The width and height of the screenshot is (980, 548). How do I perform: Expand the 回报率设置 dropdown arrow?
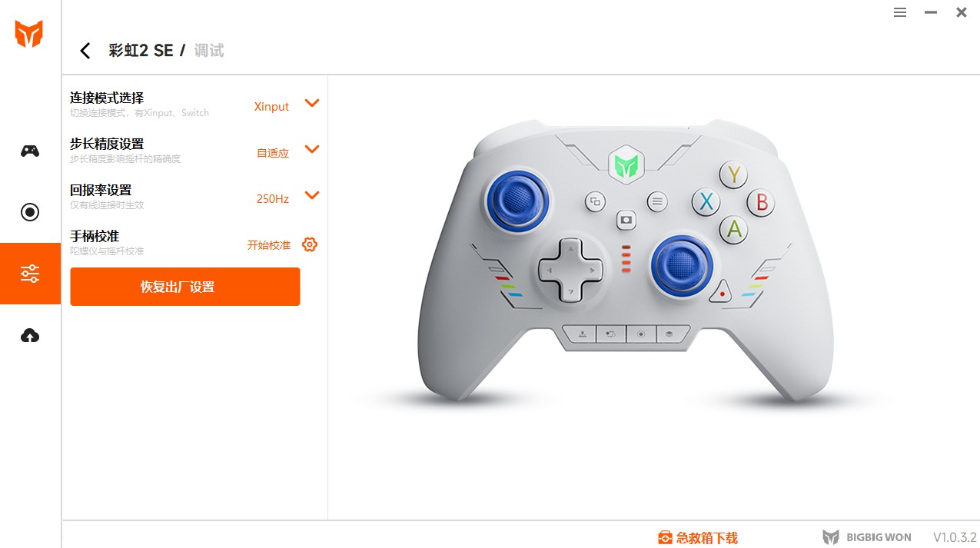tap(311, 195)
